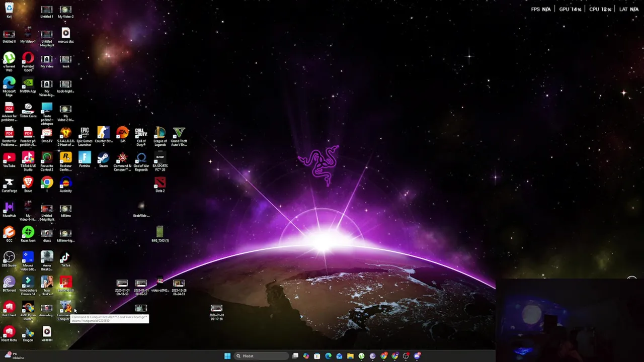Open the Recycle Bin (Koš) icon
This screenshot has height=362, width=644.
(x=9, y=10)
